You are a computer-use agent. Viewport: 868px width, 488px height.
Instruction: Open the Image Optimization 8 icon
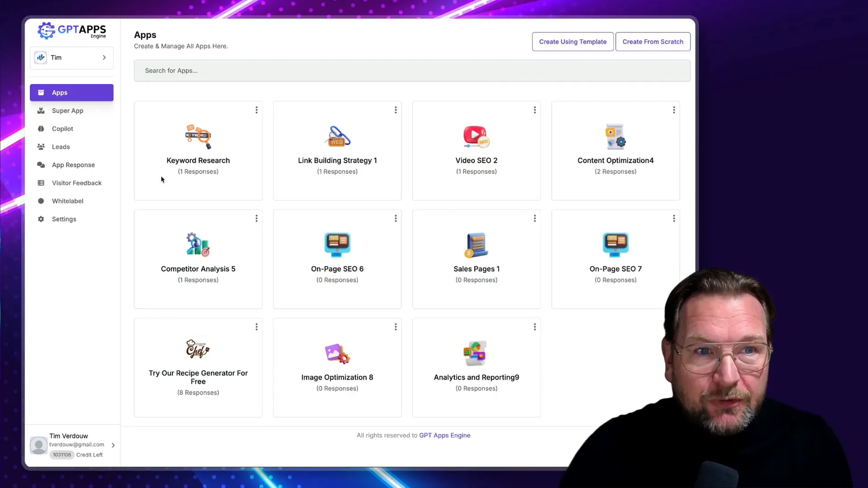337,354
